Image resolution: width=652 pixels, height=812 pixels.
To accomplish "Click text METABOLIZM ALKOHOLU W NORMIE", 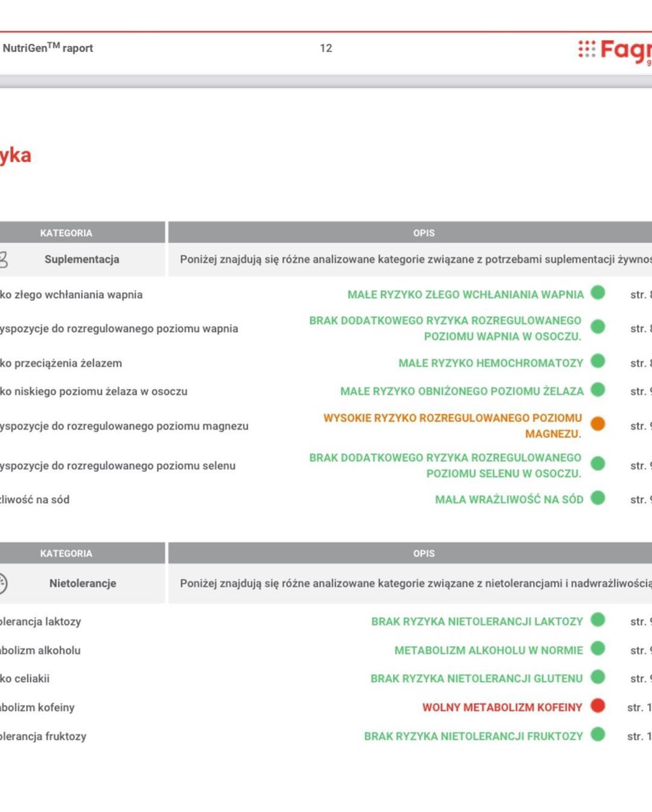I will coord(489,650).
